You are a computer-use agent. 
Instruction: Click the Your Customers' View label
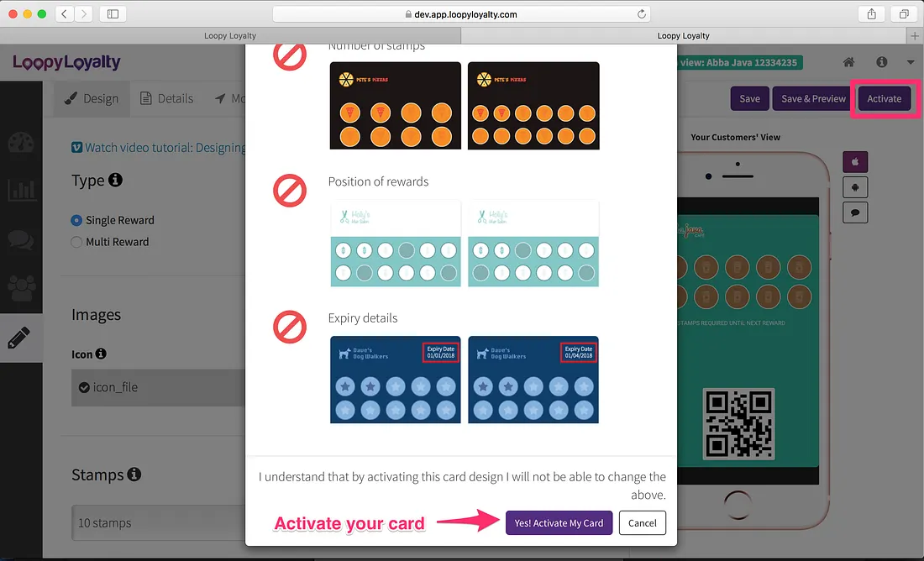coord(736,137)
